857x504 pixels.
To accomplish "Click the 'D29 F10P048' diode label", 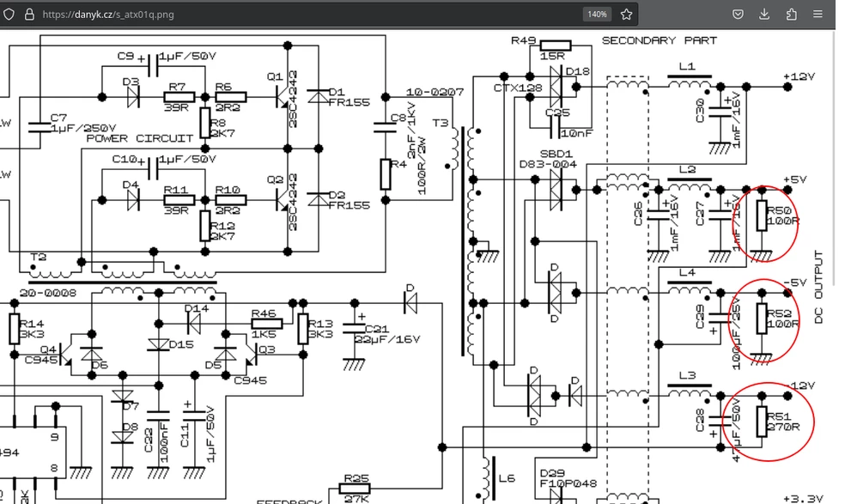I will click(x=568, y=478).
